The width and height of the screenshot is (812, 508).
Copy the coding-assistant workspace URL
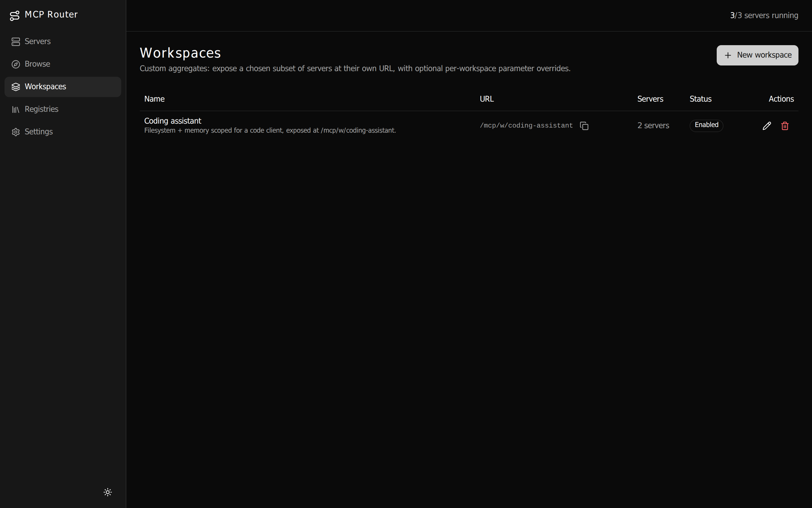pos(584,126)
